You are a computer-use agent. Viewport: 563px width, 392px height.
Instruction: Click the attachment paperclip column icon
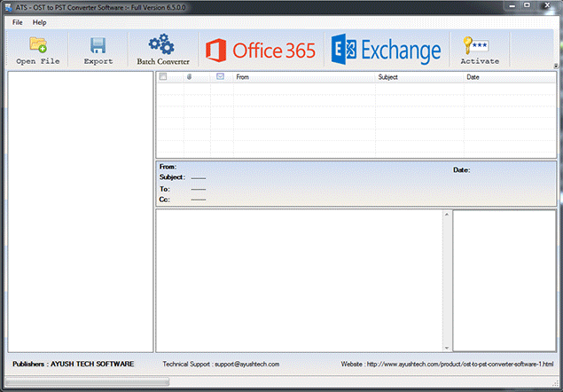coord(189,77)
